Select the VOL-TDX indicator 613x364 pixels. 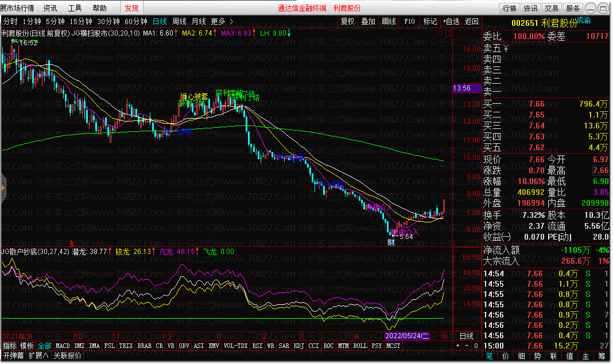(x=236, y=346)
